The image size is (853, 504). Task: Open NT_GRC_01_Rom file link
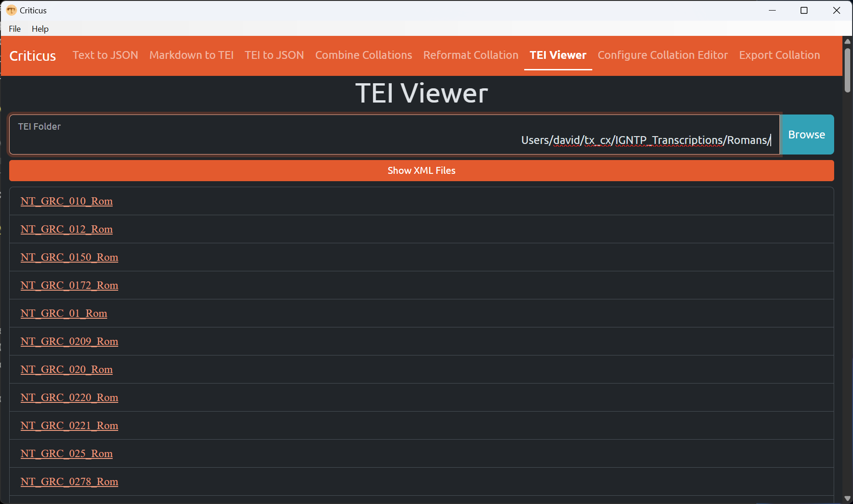point(64,313)
